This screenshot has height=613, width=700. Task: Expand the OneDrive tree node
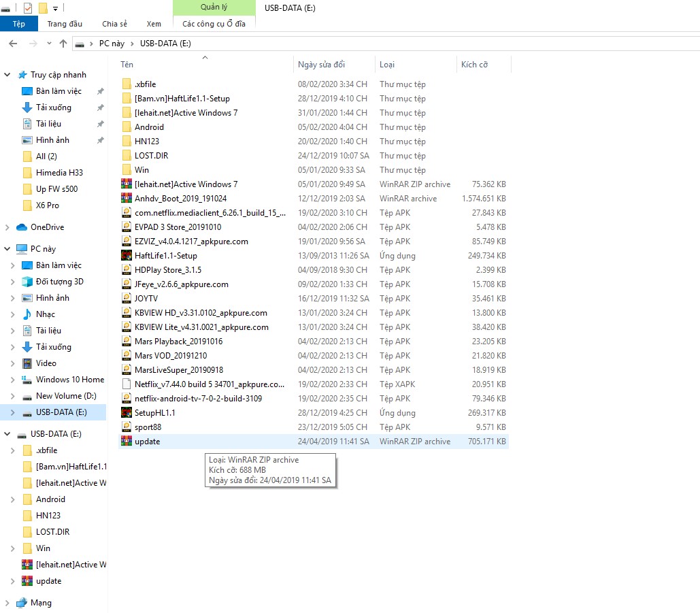point(7,227)
